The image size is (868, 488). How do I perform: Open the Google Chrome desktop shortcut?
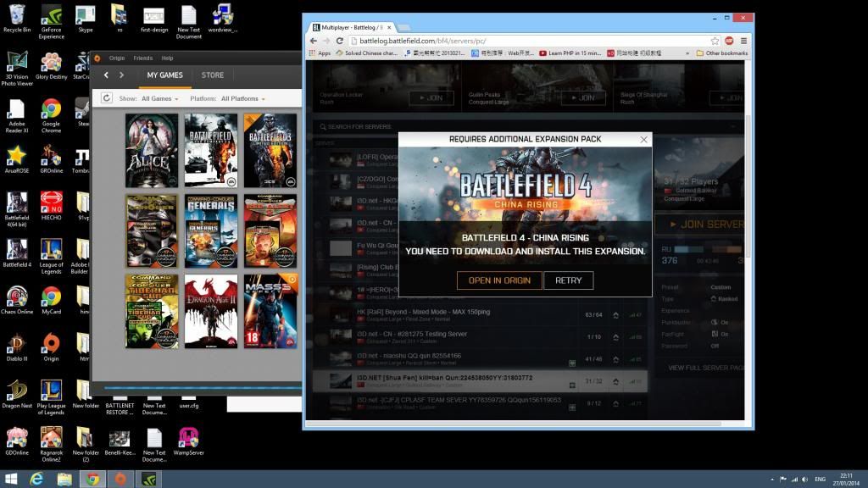(x=51, y=115)
